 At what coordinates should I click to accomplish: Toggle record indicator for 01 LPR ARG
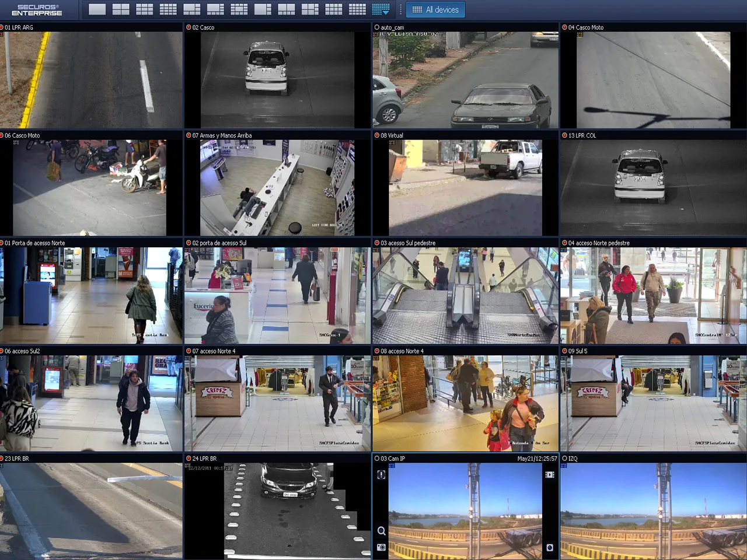tap(2, 27)
